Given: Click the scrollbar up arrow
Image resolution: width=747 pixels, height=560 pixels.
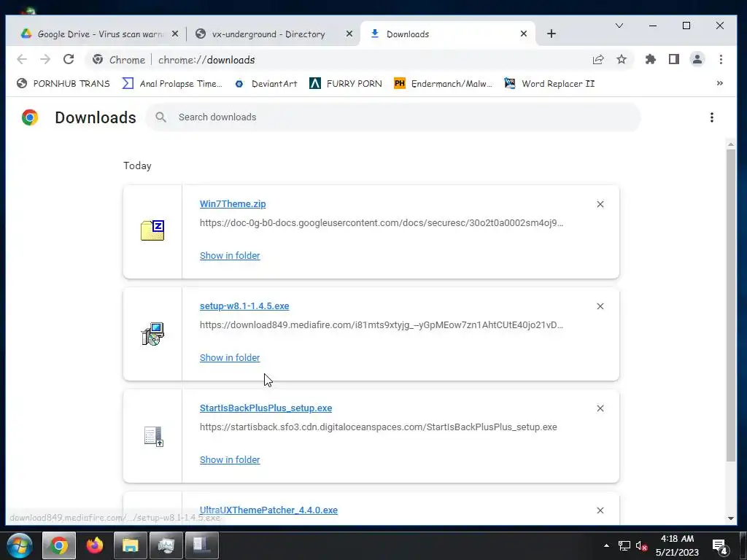Looking at the screenshot, I should click(x=731, y=144).
